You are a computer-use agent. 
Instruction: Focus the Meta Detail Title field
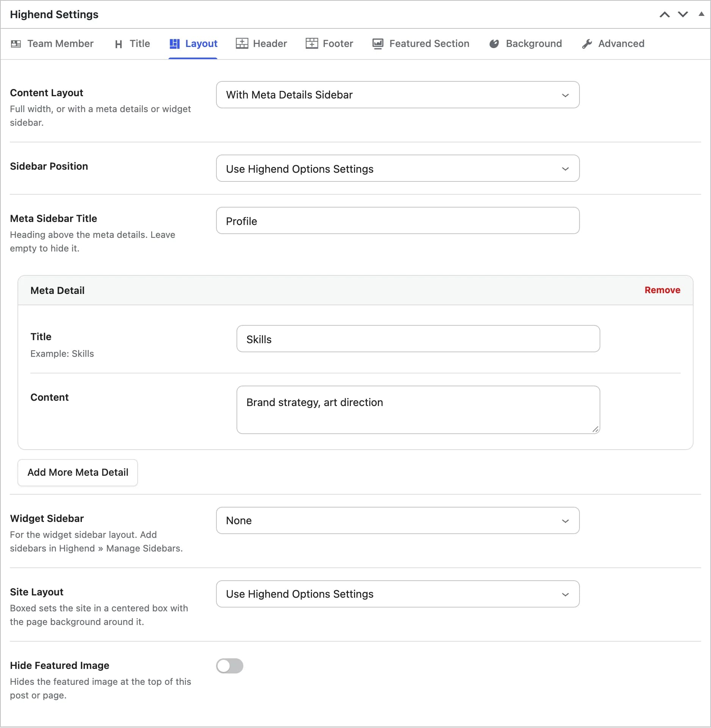click(418, 339)
